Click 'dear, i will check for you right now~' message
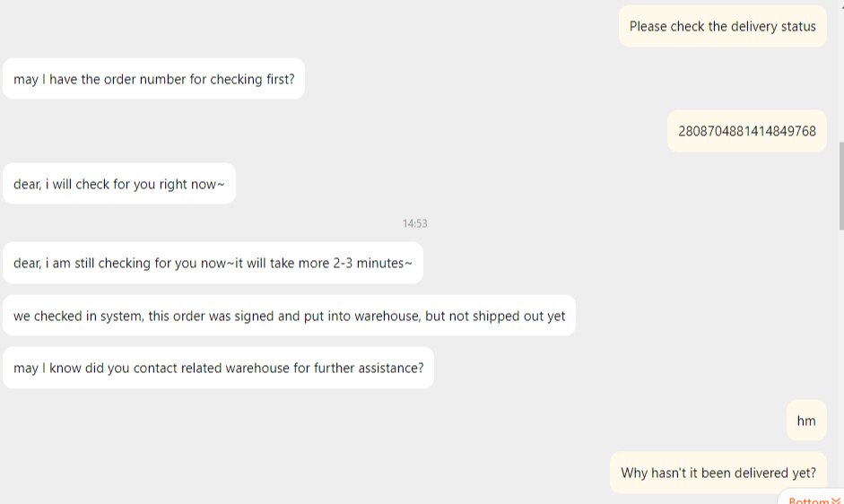The image size is (844, 504). pyautogui.click(x=118, y=184)
